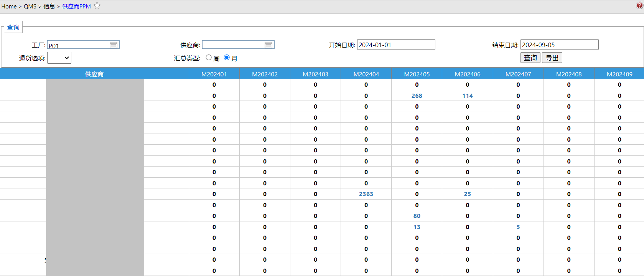Viewport: 644px width, 279px height.
Task: Click the M202403 column header
Action: (x=315, y=74)
